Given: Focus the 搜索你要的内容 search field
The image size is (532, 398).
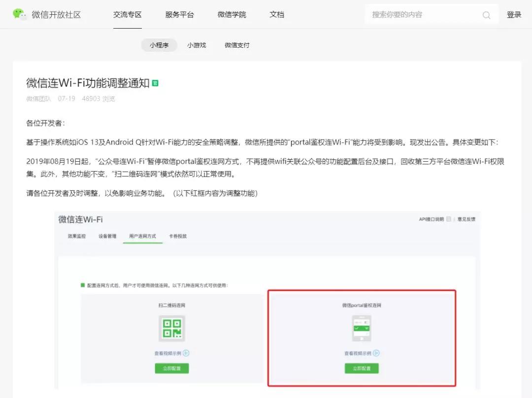Looking at the screenshot, I should click(432, 15).
